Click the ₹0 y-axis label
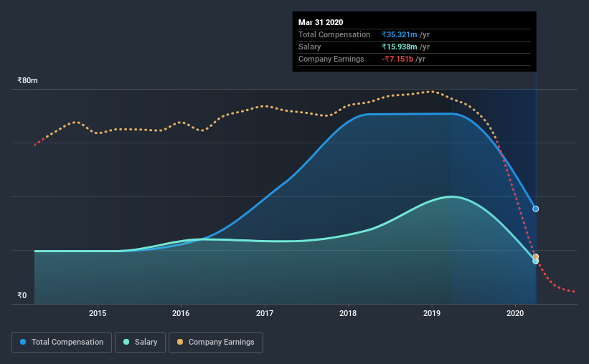The height and width of the screenshot is (364, 589). pos(22,295)
